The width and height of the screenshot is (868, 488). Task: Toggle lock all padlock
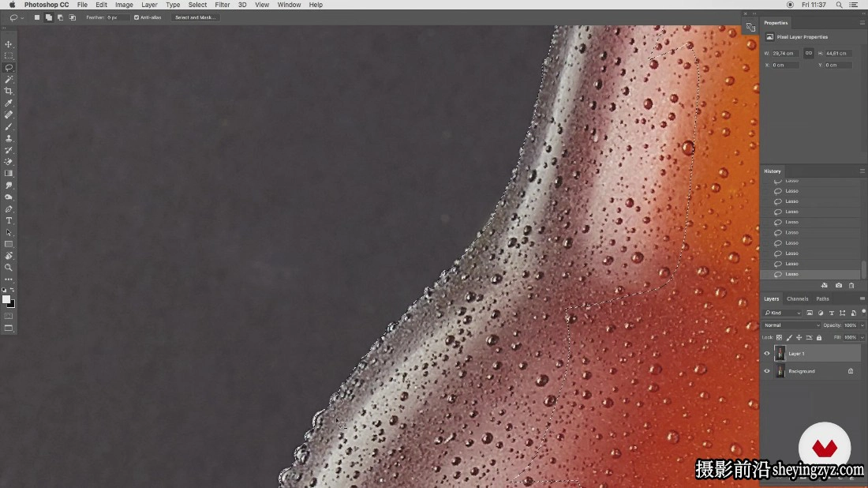click(819, 337)
